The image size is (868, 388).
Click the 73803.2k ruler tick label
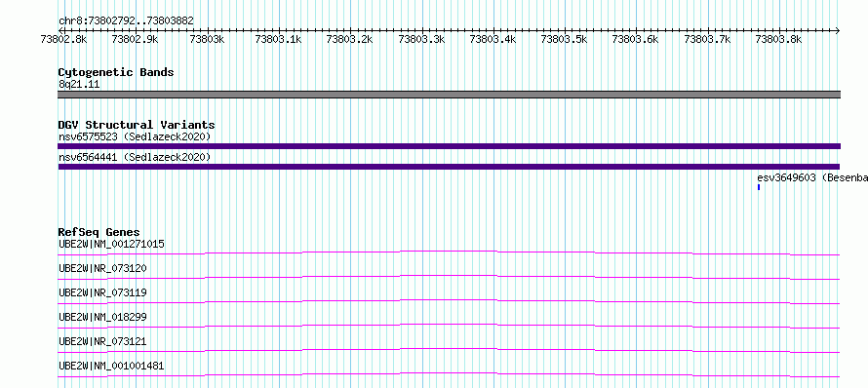coord(350,39)
